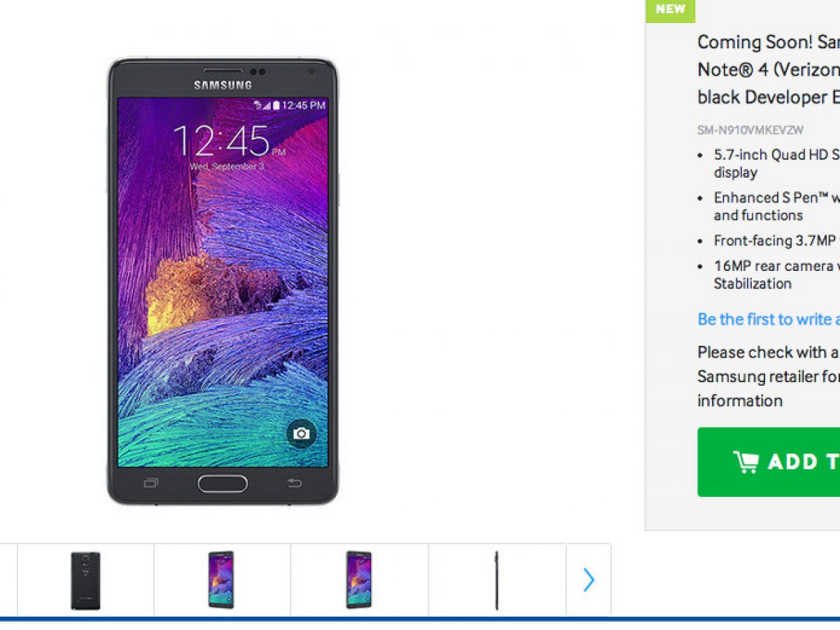Image resolution: width=840 pixels, height=630 pixels.
Task: Open the 'Be the first to write a' review link
Action: coord(769,319)
